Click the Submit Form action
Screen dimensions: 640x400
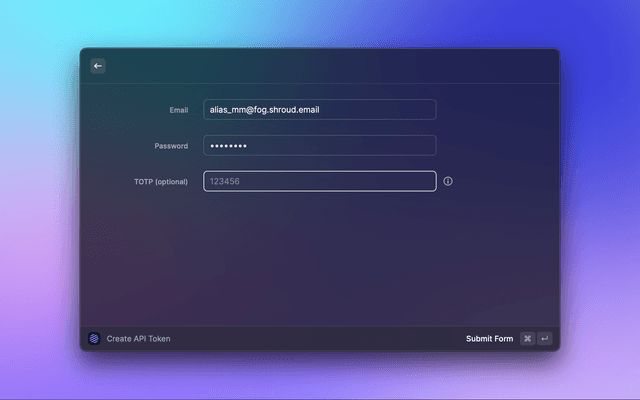489,339
